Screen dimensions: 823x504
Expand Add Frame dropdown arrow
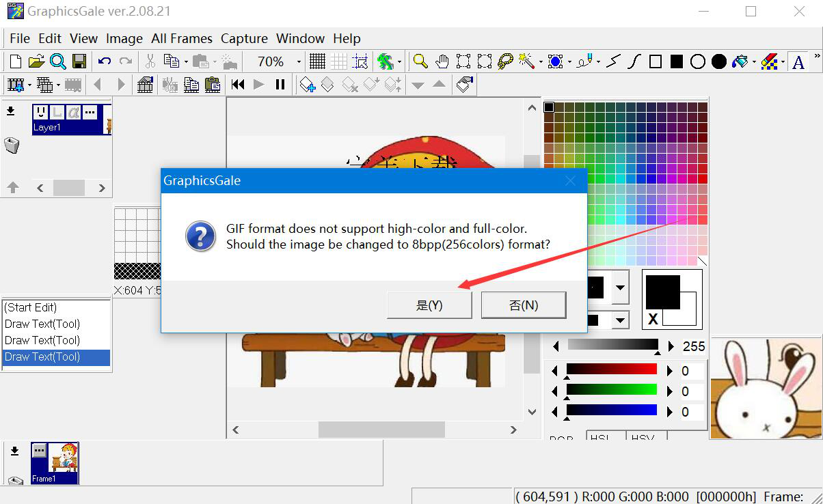[x=29, y=85]
